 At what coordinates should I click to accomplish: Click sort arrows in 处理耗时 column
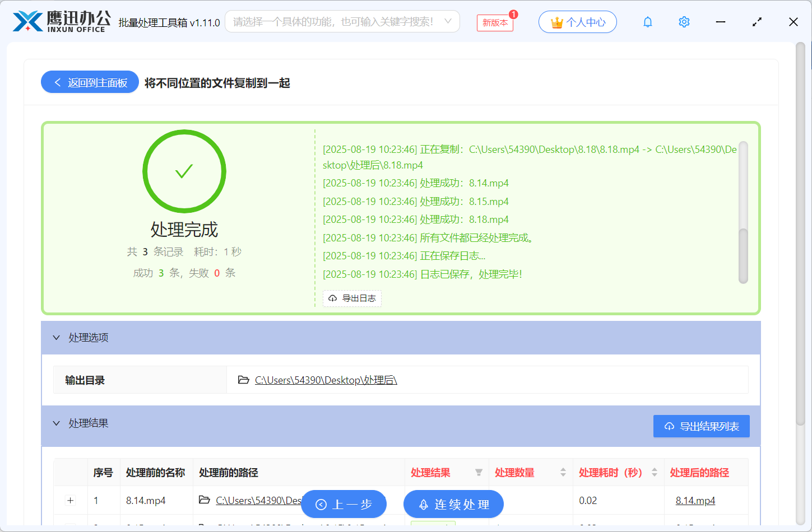[x=654, y=473]
